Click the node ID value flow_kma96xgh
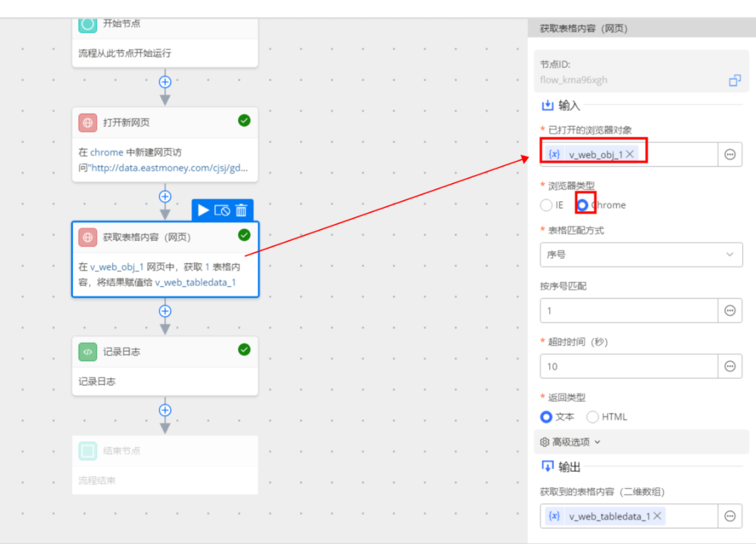Viewport: 756px width, 544px height. click(x=574, y=80)
